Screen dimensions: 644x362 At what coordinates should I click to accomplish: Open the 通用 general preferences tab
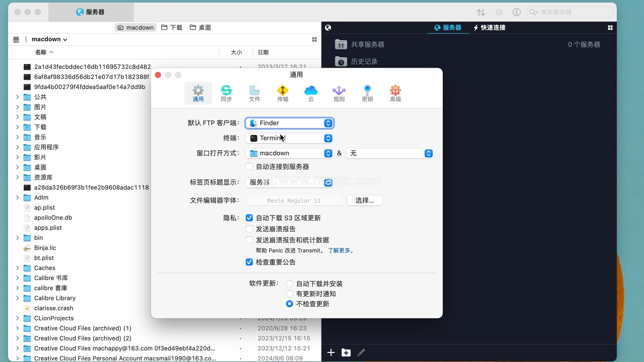pos(198,93)
